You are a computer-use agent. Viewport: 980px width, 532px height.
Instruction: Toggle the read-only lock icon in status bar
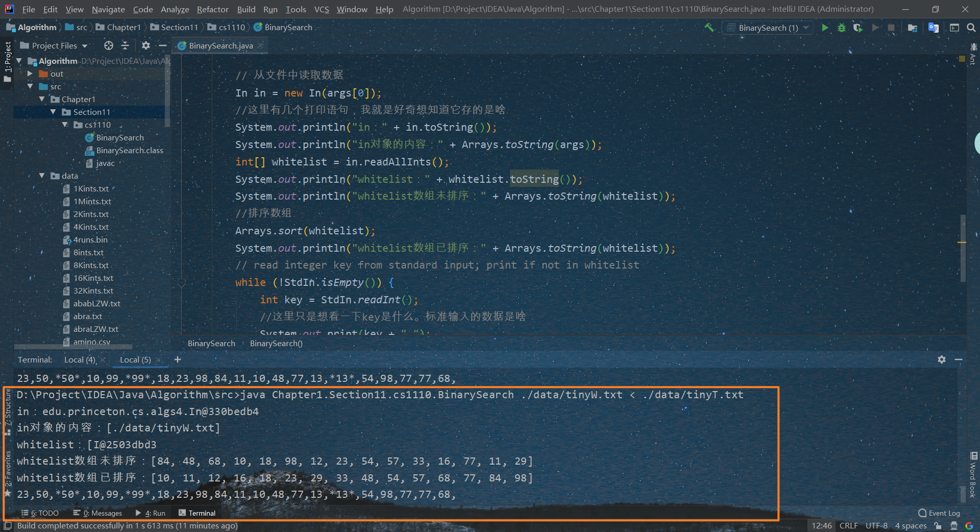coord(938,525)
